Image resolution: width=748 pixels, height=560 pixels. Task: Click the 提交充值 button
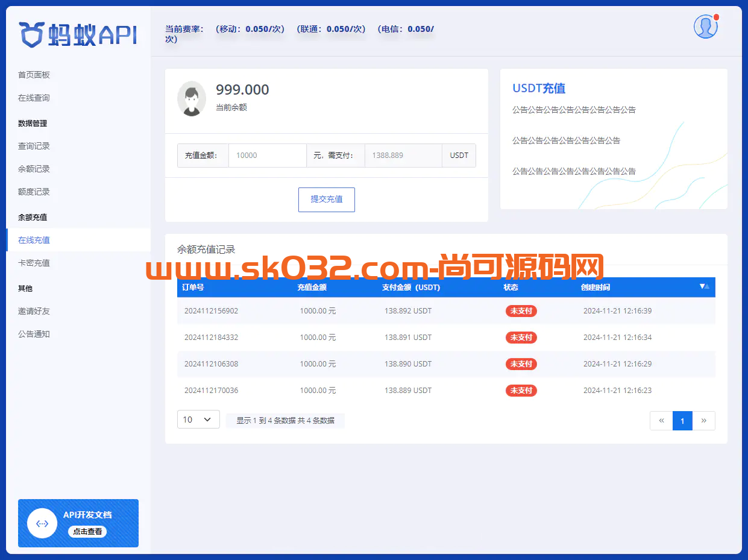click(326, 200)
